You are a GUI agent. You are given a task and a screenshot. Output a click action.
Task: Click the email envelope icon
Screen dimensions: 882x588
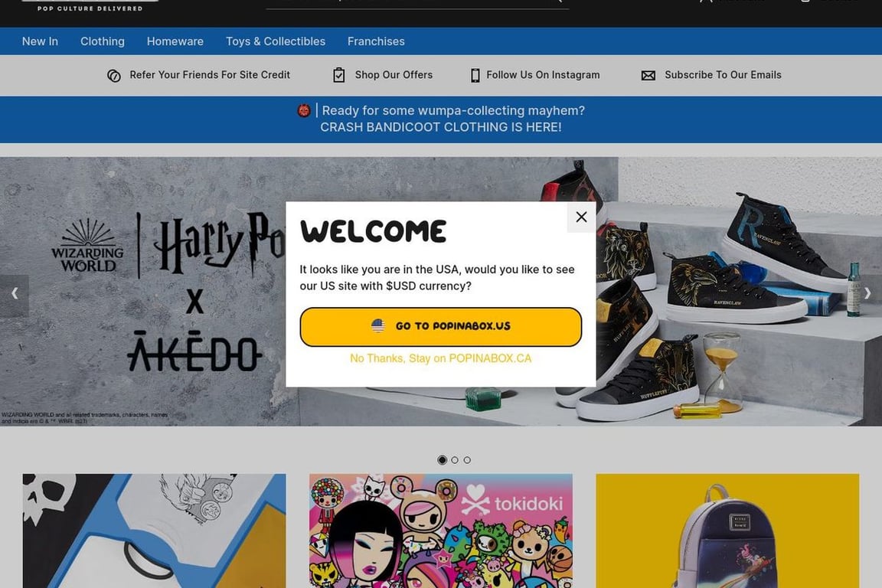tap(648, 75)
